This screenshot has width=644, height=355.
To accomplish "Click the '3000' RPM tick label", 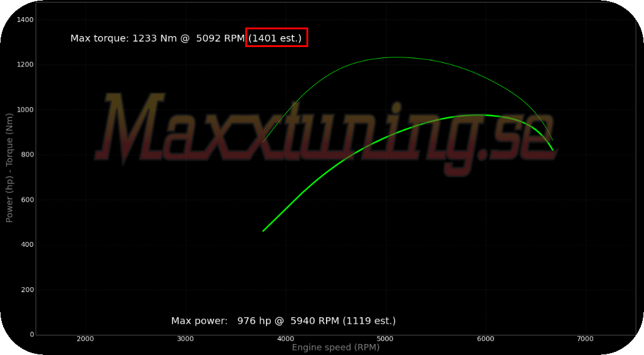I will 185,339.
